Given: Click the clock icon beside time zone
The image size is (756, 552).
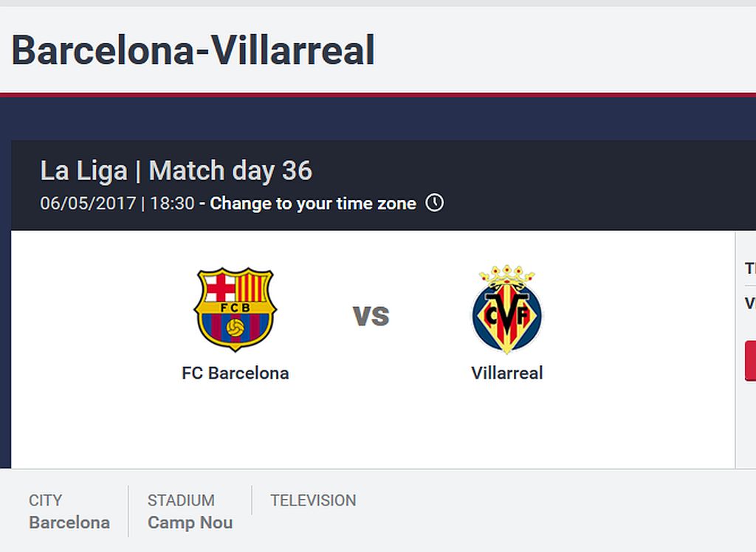Looking at the screenshot, I should [434, 202].
